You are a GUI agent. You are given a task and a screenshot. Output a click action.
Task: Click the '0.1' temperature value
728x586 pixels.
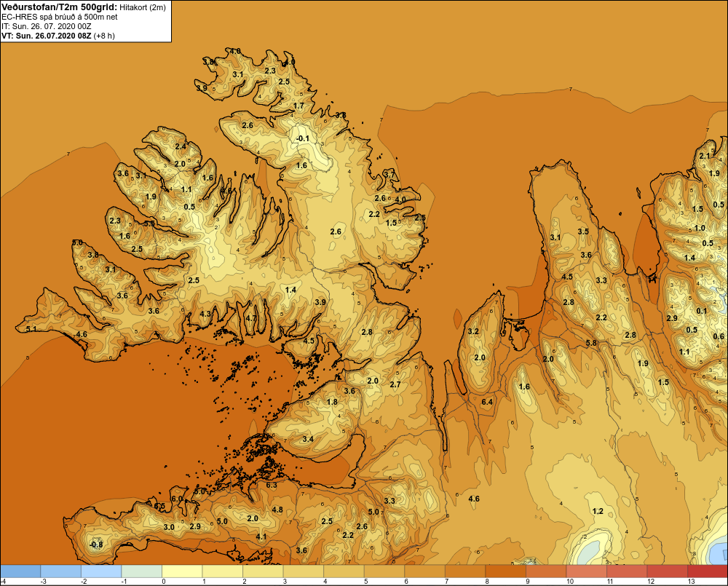coord(702,311)
